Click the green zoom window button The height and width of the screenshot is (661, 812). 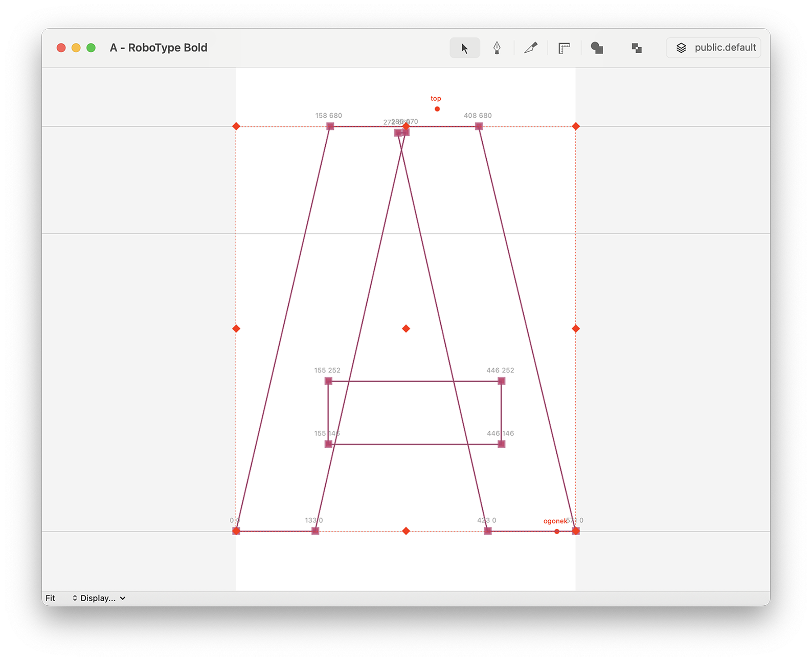tap(91, 48)
